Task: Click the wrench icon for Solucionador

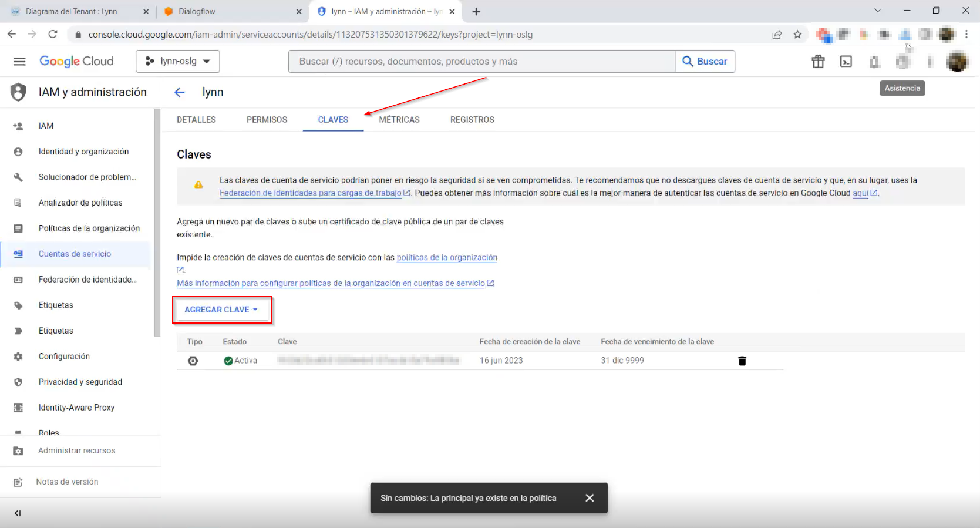Action: click(18, 177)
